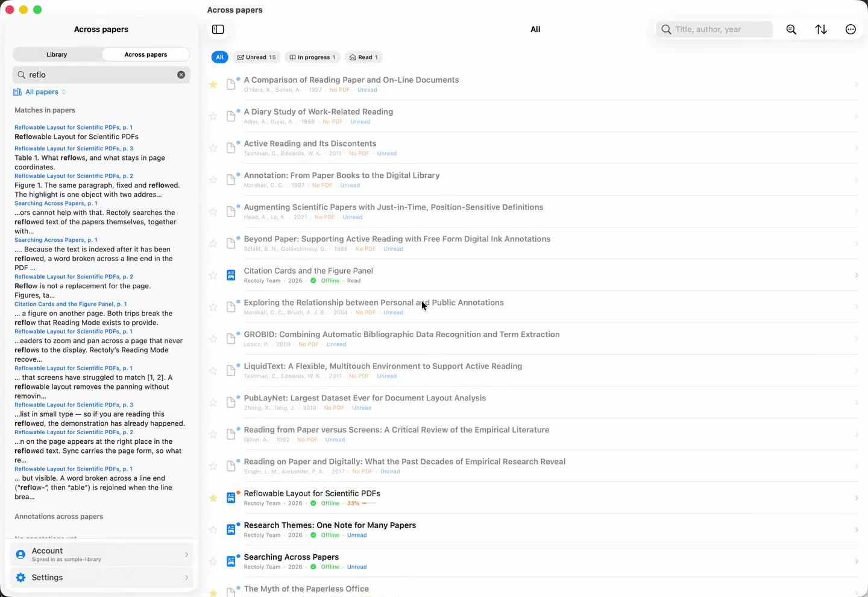Click document icon for Research Themes paper
868x597 pixels.
click(x=231, y=530)
